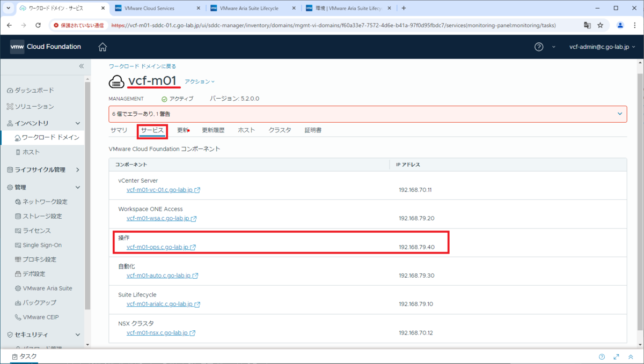Open vcf-admin@c.go-lab.jp user menu
The image size is (644, 364).
(x=601, y=47)
